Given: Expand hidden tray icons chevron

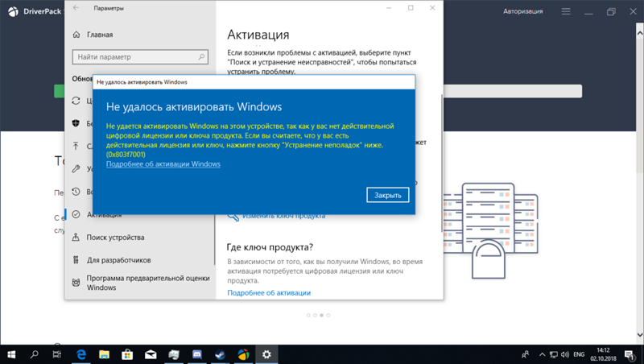Looking at the screenshot, I should [x=542, y=354].
